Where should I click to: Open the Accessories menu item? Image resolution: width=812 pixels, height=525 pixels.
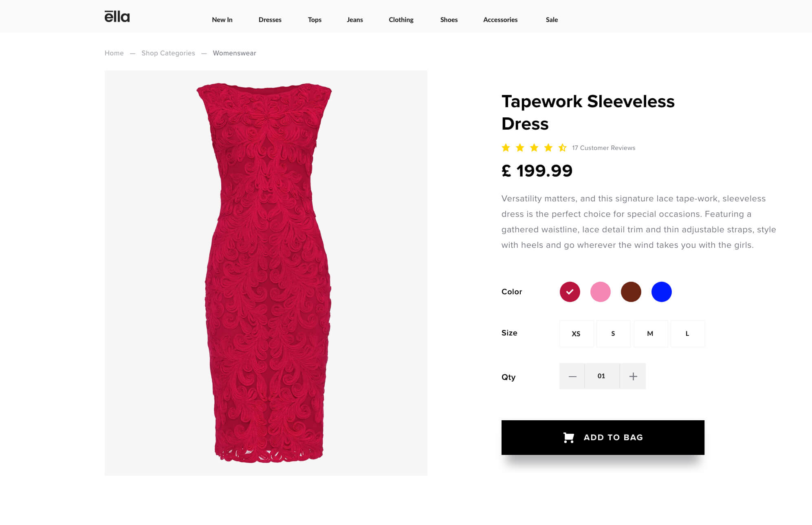pos(500,20)
